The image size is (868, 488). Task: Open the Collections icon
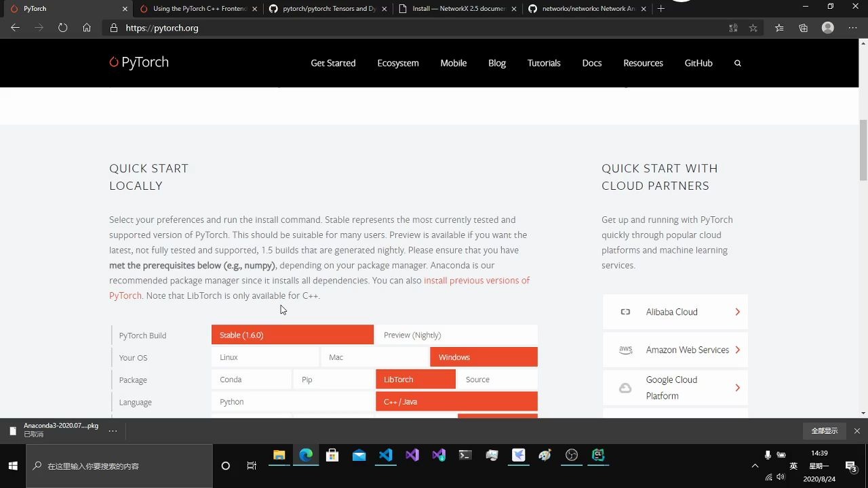804,28
